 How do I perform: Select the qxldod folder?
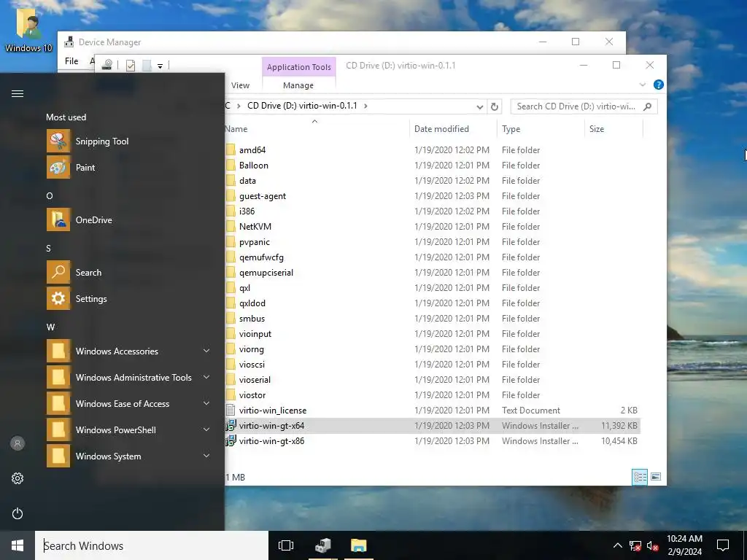(252, 303)
